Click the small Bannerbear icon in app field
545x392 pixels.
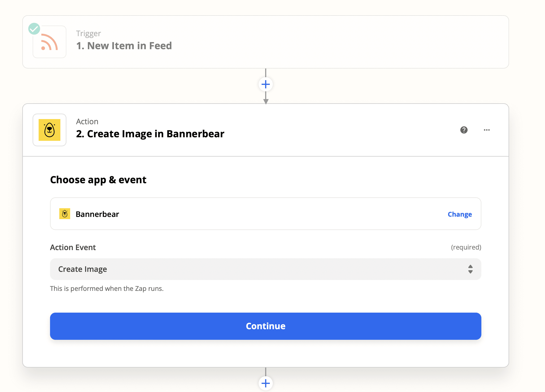coord(65,214)
